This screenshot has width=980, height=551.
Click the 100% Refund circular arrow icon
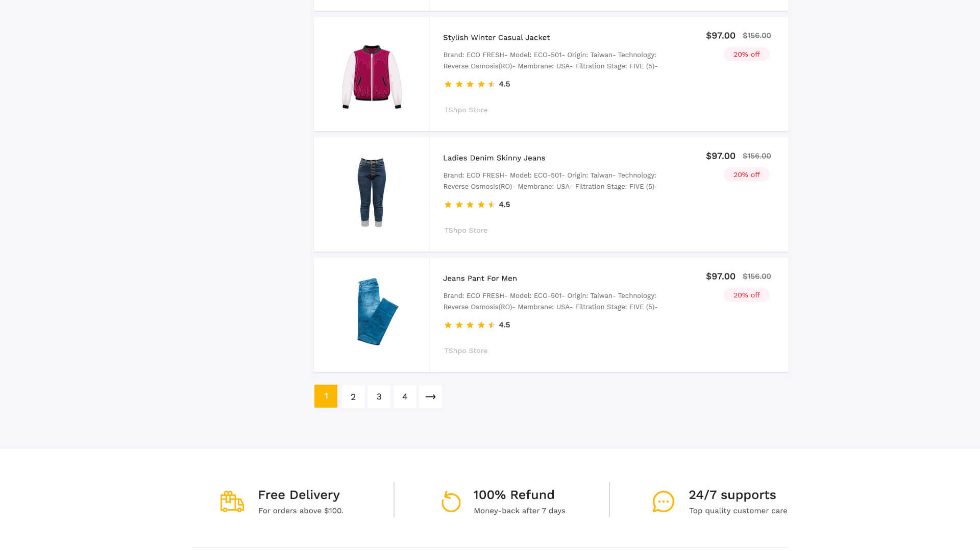point(451,502)
